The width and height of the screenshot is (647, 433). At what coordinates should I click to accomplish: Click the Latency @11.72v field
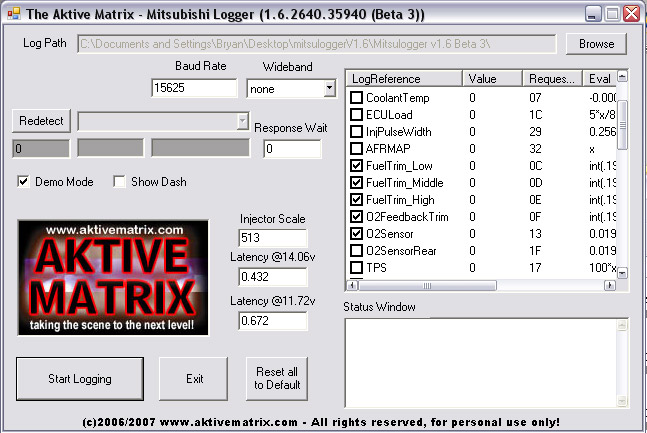[x=273, y=321]
